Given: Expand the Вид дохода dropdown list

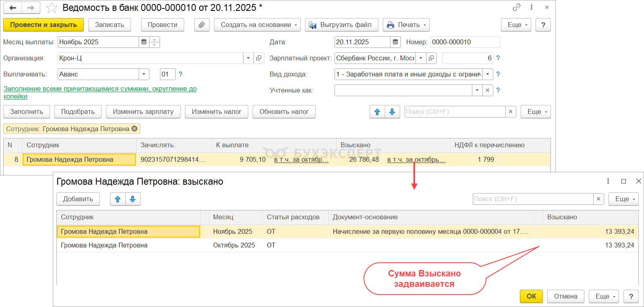Looking at the screenshot, I should [x=488, y=74].
